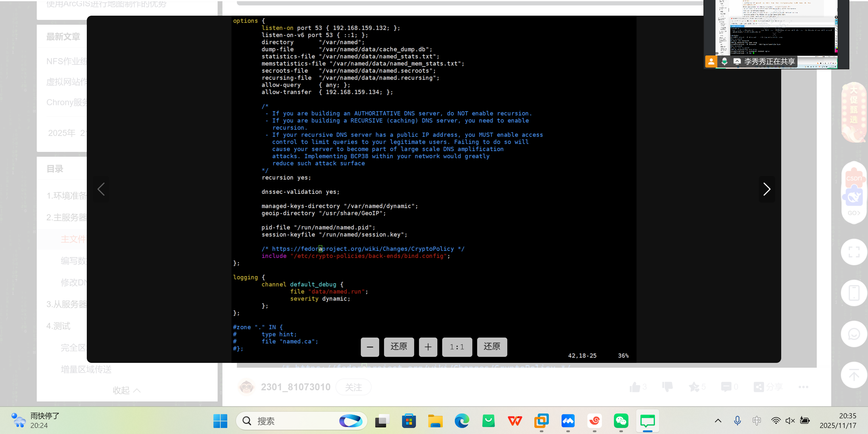Expand system tray hidden icons chevron
This screenshot has height=434, width=868.
718,420
